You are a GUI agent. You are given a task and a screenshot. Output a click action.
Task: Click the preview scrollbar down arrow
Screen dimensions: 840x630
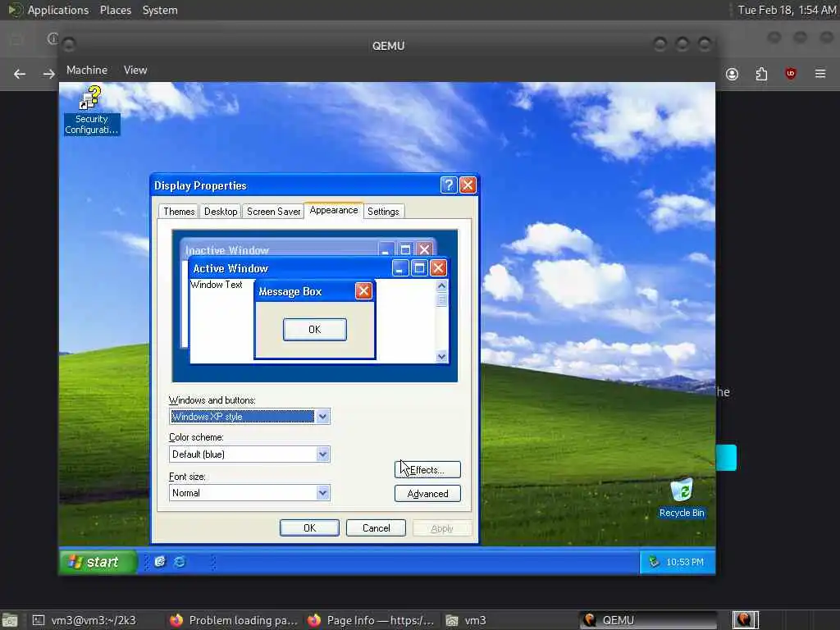tap(441, 356)
